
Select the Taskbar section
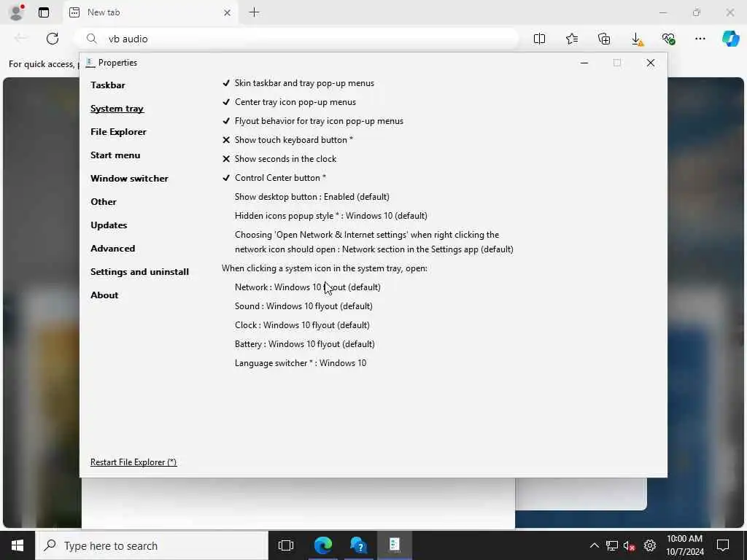108,85
